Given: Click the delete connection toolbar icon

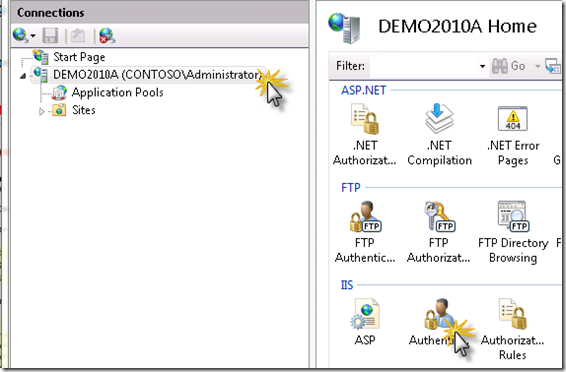Looking at the screenshot, I should click(107, 35).
